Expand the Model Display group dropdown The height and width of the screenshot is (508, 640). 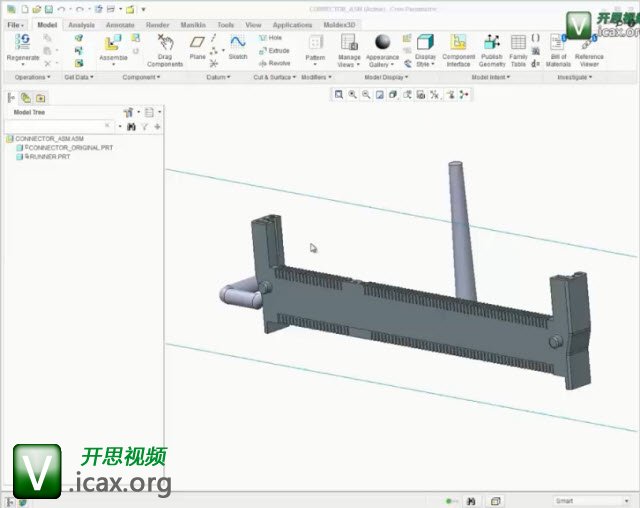(x=386, y=77)
